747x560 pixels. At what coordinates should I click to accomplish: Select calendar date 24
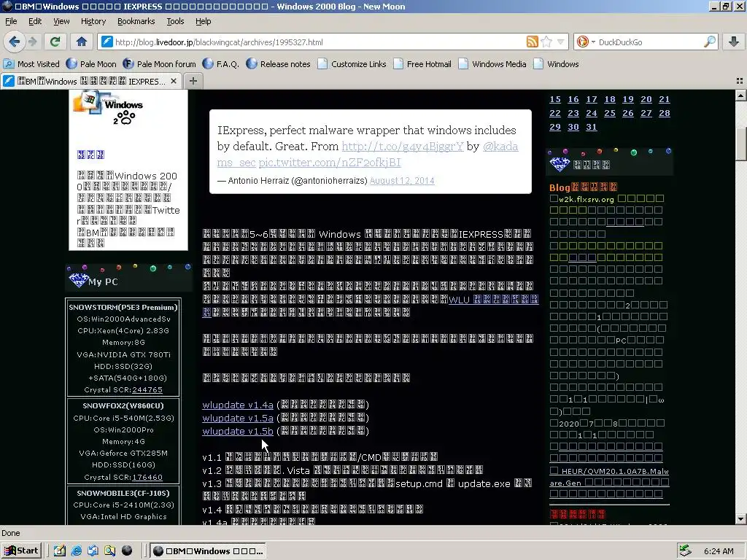point(591,113)
